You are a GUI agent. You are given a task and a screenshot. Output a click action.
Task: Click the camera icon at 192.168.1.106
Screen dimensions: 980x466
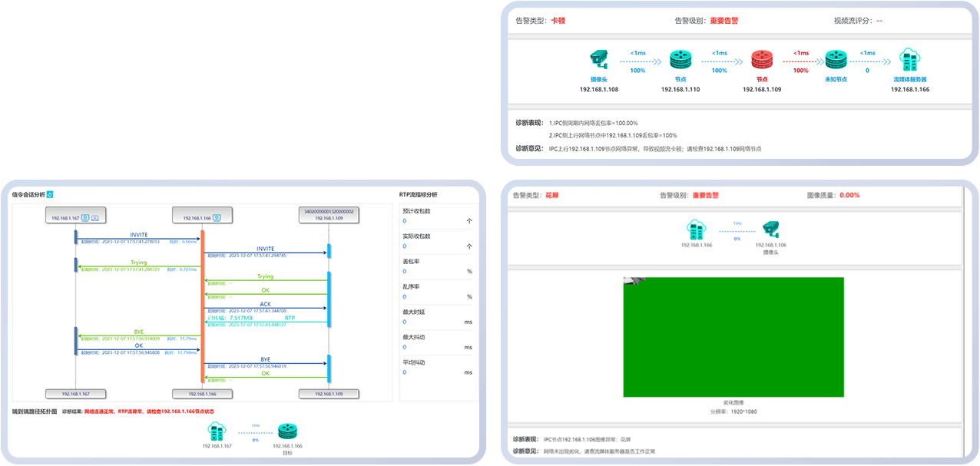pyautogui.click(x=770, y=228)
